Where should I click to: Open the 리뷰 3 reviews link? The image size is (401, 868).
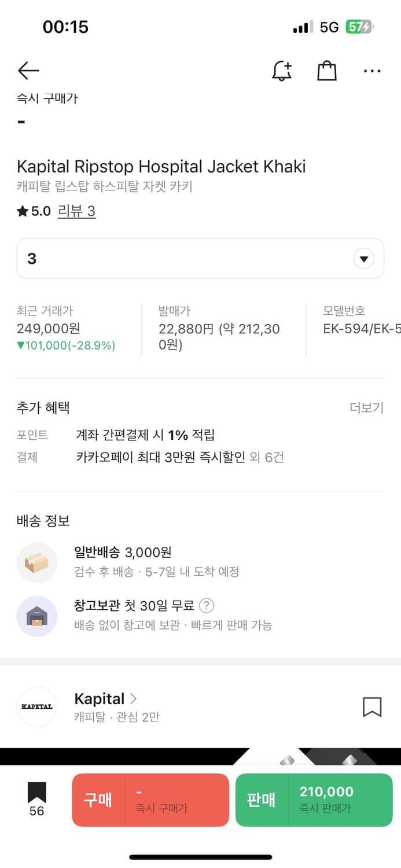coord(77,211)
